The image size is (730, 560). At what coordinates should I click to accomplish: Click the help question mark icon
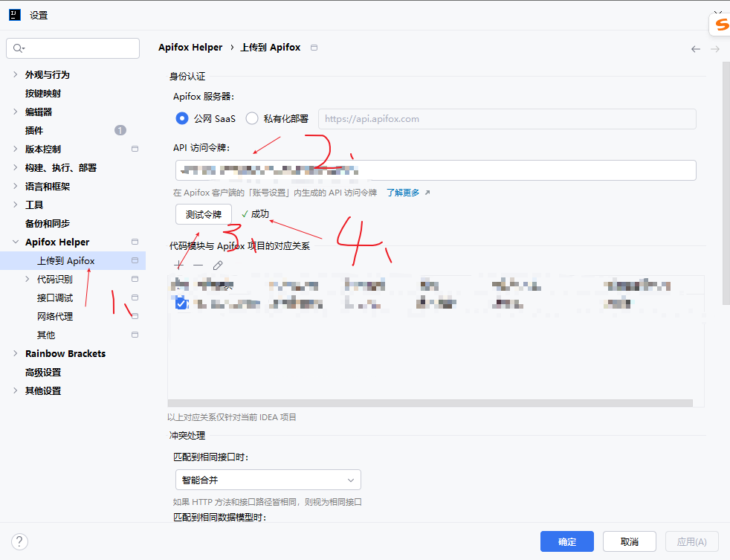(x=19, y=542)
